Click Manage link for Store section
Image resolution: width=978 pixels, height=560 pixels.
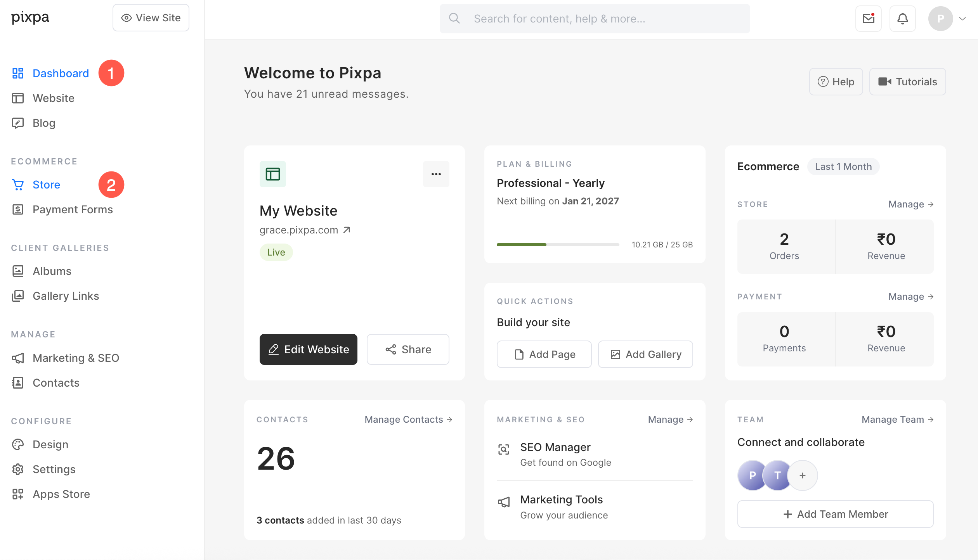(x=911, y=204)
